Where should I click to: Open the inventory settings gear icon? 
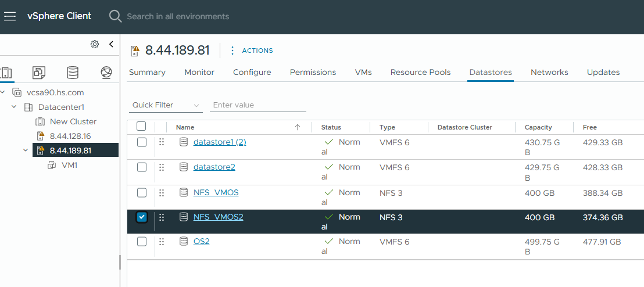click(x=95, y=44)
